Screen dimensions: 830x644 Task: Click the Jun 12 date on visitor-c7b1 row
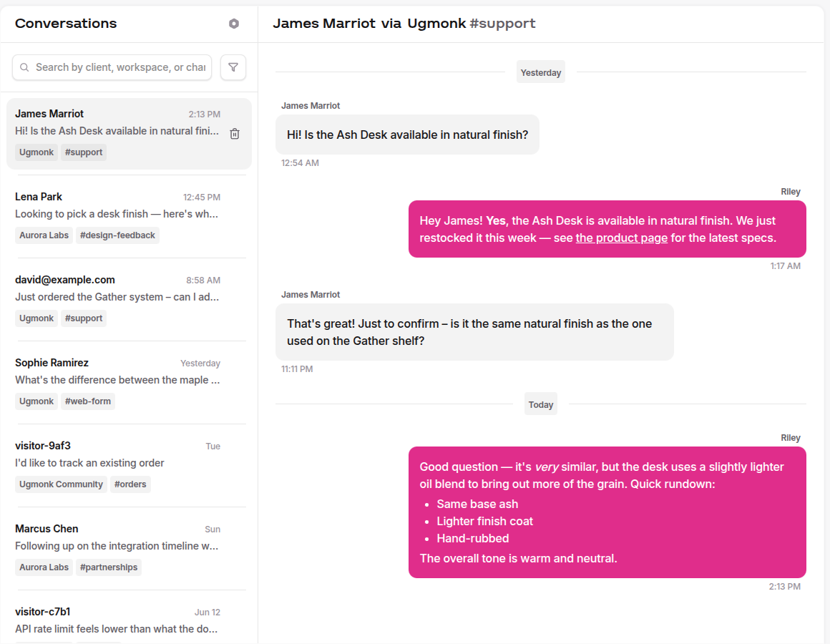click(x=207, y=613)
